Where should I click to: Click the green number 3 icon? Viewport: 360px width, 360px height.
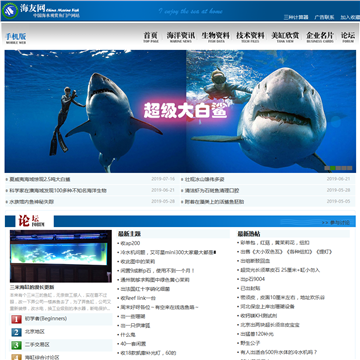16,345
